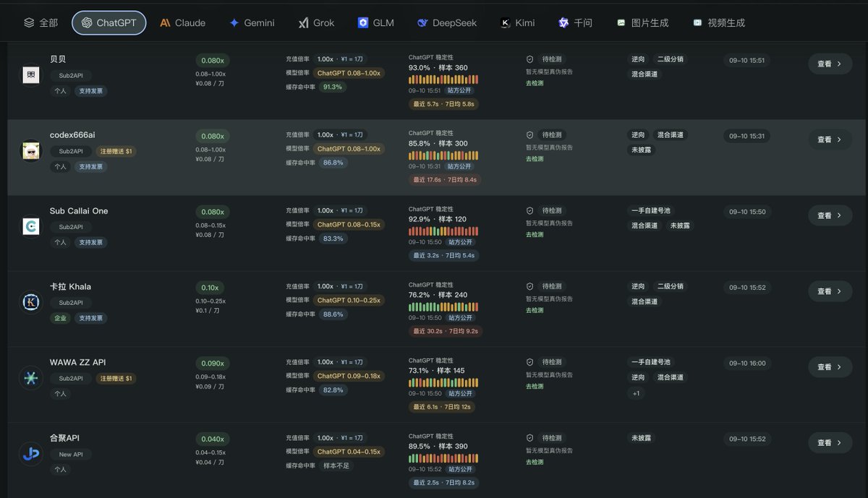Screen dimensions: 868x498
Task: Click the 合聚API logo icon
Action: (x=31, y=454)
